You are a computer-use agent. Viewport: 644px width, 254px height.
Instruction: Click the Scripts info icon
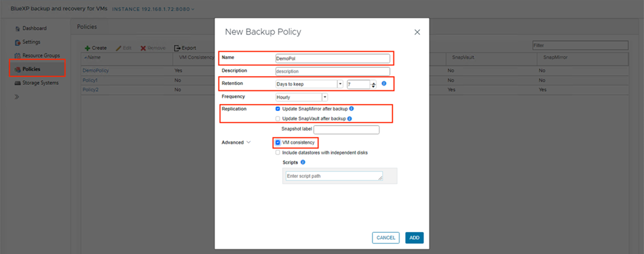(x=303, y=162)
